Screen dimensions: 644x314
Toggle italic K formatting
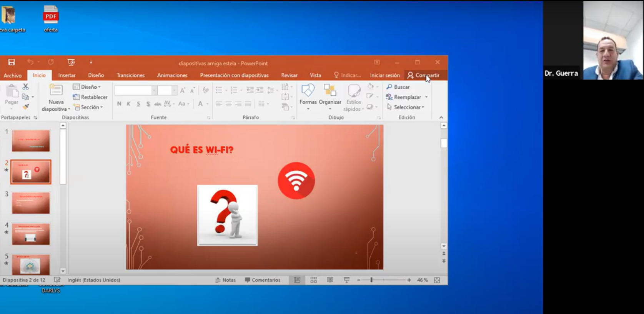[x=128, y=104]
